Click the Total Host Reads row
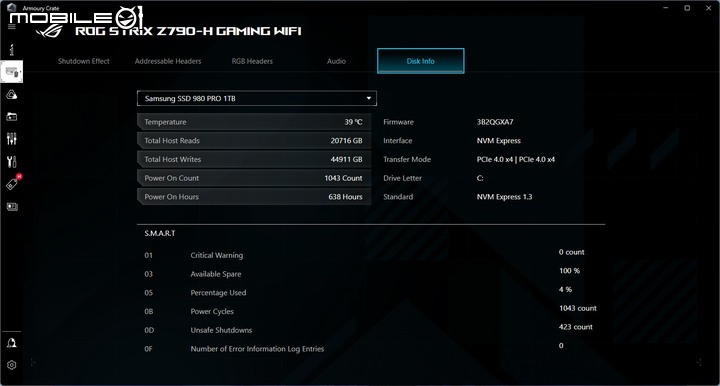This screenshot has width=720, height=386. [254, 140]
